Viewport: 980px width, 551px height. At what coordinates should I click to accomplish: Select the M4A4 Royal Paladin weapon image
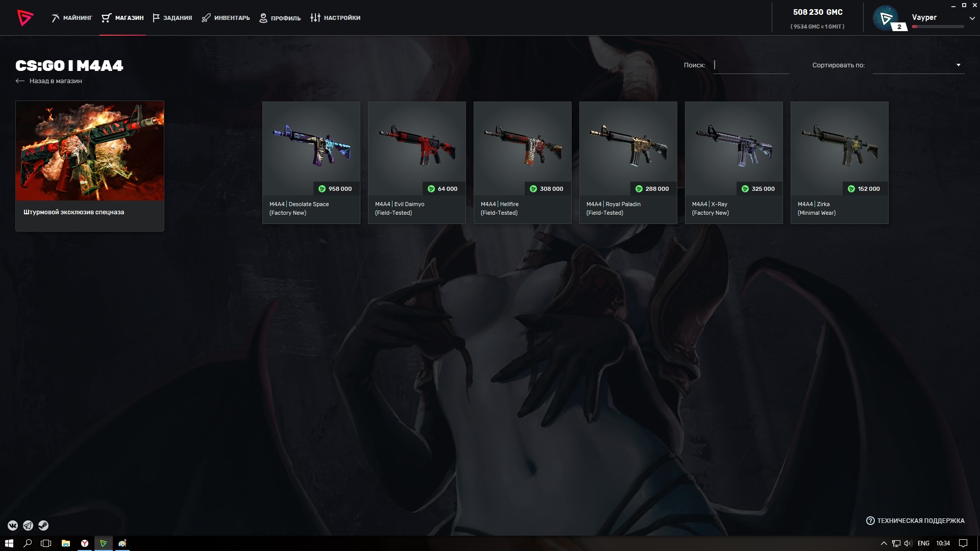coord(628,144)
